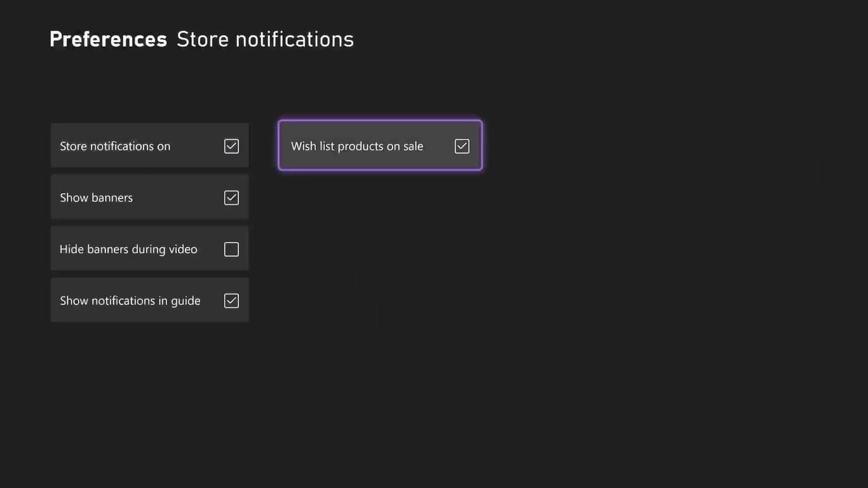Click the "Hide banners during video" label text
The height and width of the screenshot is (488, 868).
[x=128, y=249]
